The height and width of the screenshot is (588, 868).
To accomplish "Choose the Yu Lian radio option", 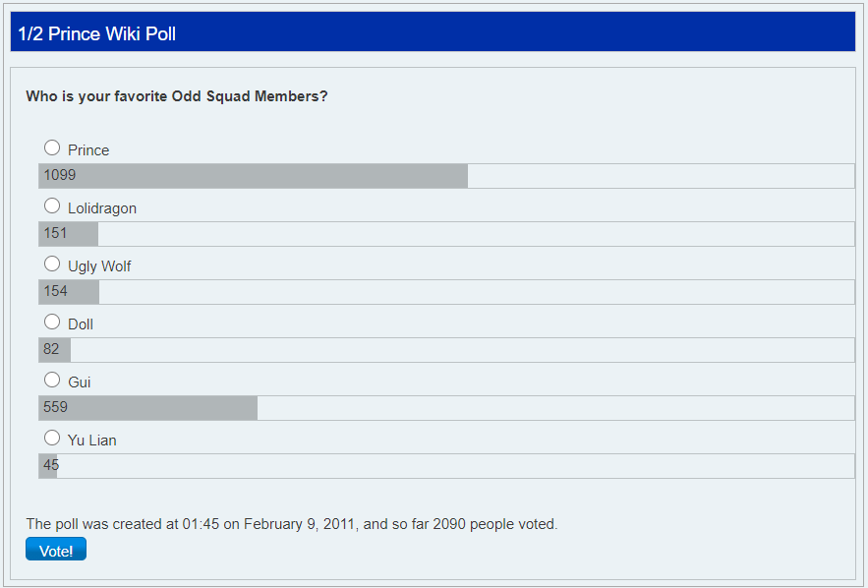I will [x=52, y=438].
